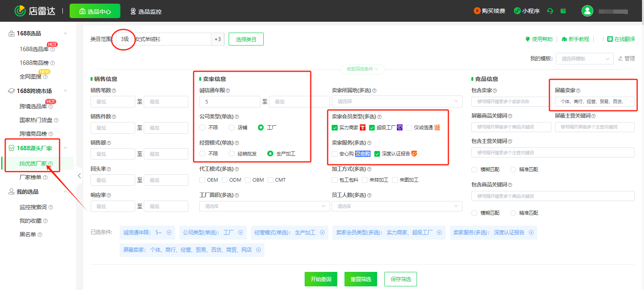Click the 管理 template edit icon
Screen dimensions: 644x290
621,59
